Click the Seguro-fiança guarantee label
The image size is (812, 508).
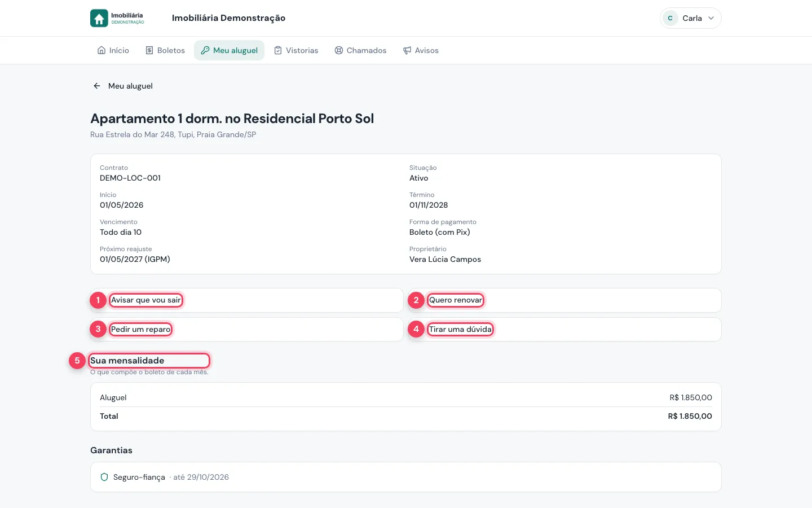pos(139,477)
